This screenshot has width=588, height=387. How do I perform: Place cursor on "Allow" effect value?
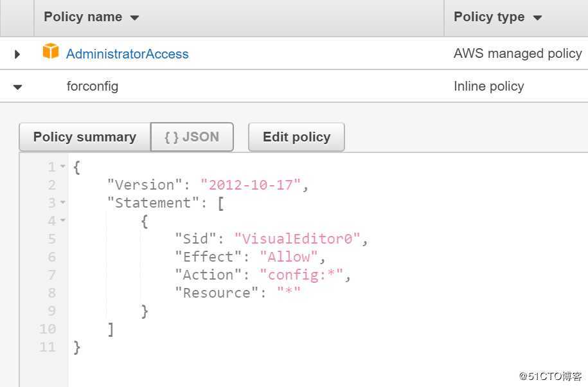click(x=289, y=257)
